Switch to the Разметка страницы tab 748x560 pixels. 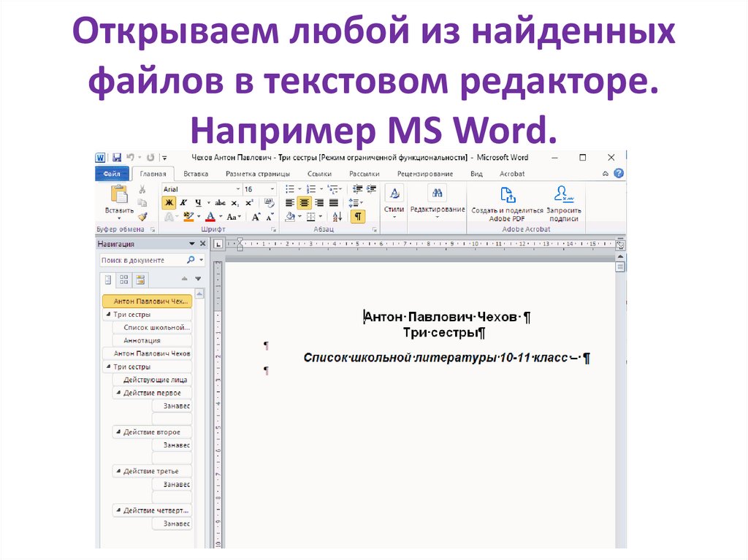[x=258, y=174]
